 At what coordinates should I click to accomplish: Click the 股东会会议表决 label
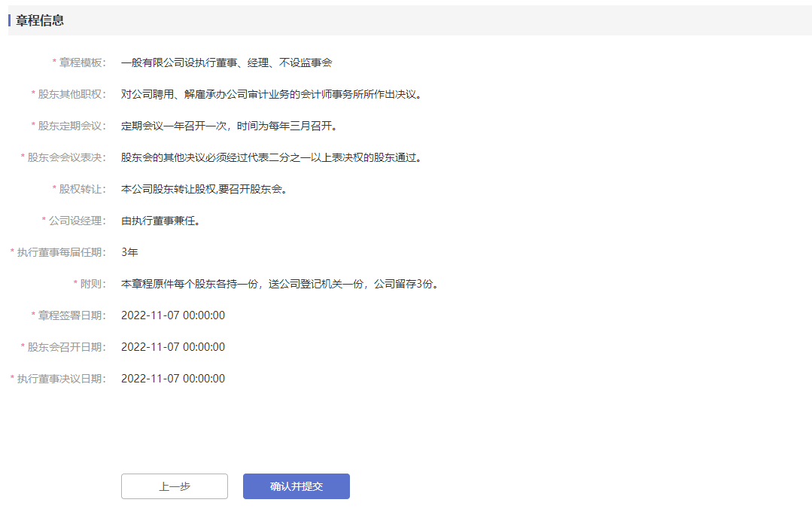click(66, 157)
